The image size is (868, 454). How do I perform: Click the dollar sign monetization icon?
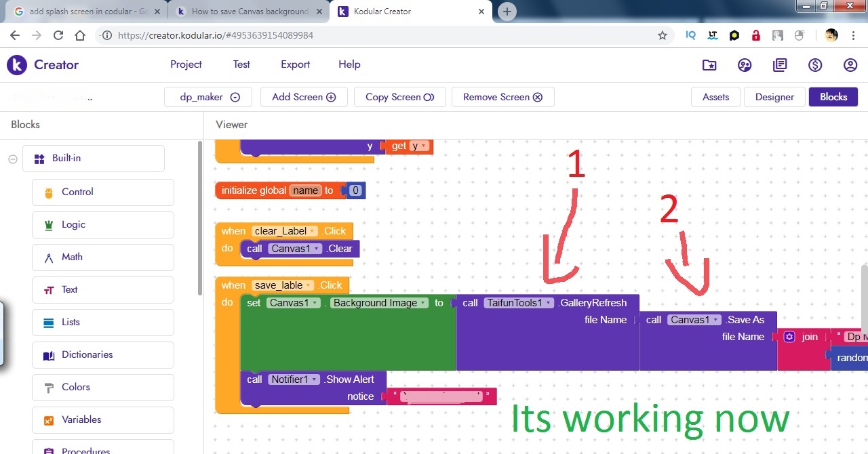815,65
